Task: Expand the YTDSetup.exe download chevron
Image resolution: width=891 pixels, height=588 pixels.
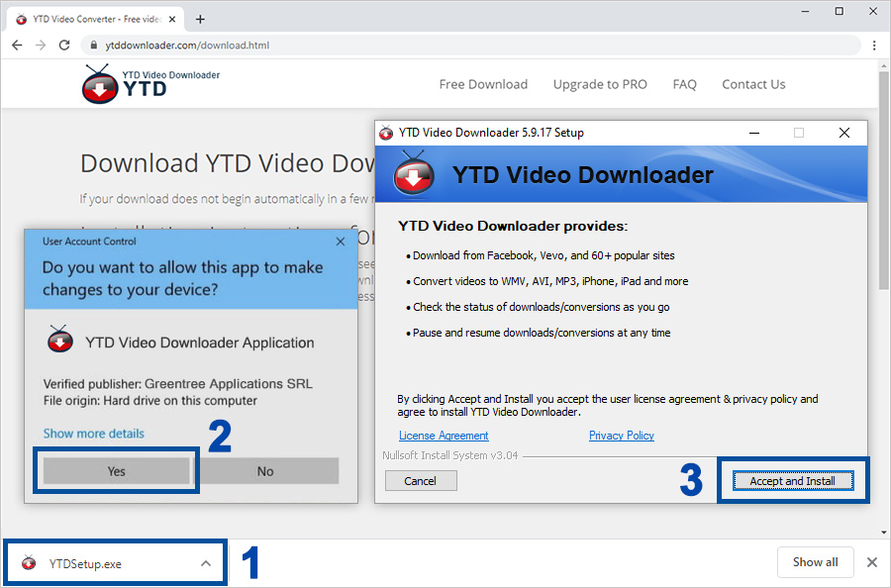Action: click(206, 563)
